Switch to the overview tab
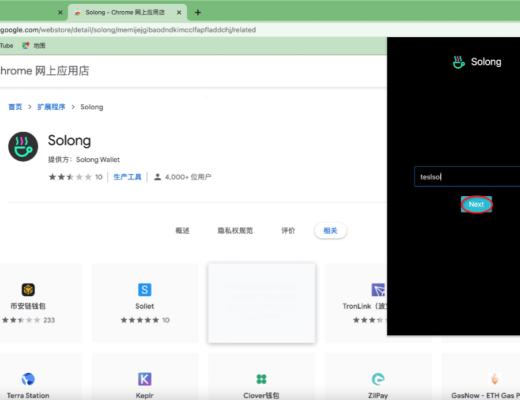520x400 pixels. coord(182,231)
